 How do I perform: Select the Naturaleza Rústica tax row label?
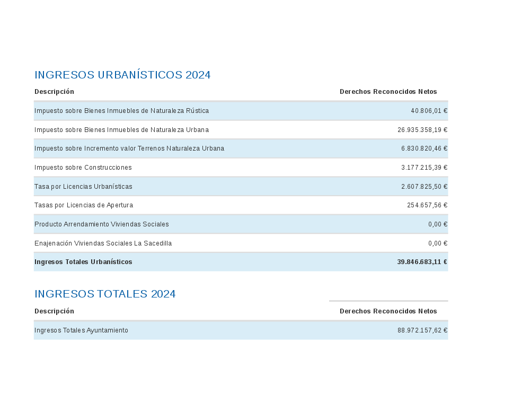click(x=121, y=111)
